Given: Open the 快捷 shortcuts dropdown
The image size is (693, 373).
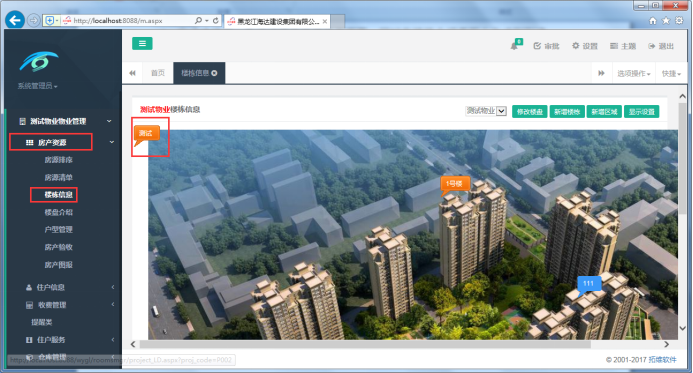Looking at the screenshot, I should (671, 73).
